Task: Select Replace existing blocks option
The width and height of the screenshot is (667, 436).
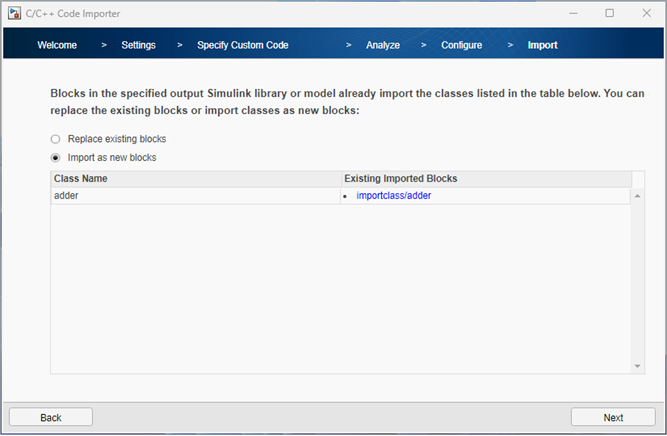Action: 55,139
